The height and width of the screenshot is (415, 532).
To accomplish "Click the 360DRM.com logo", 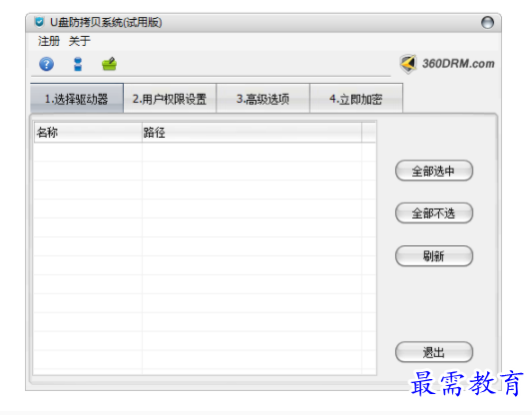I will [447, 64].
